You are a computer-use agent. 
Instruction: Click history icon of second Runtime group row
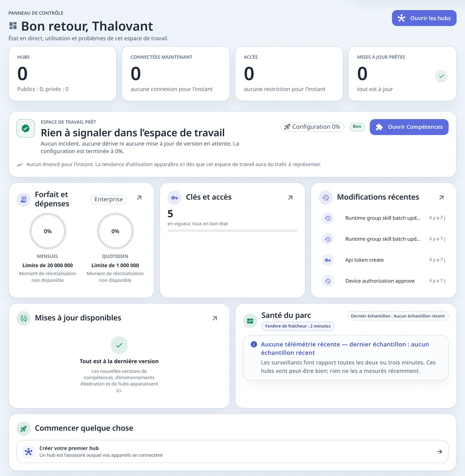[328, 239]
